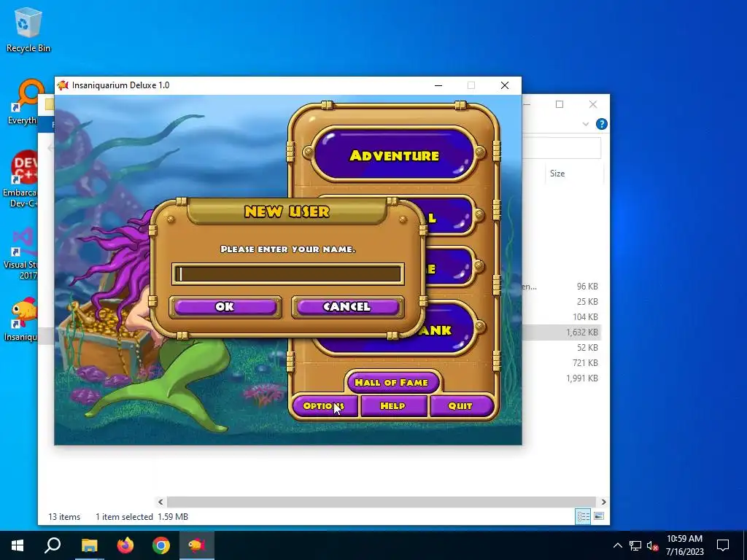This screenshot has height=560, width=747.
Task: Expand the File Explorer ribbon chevron
Action: 586,124
